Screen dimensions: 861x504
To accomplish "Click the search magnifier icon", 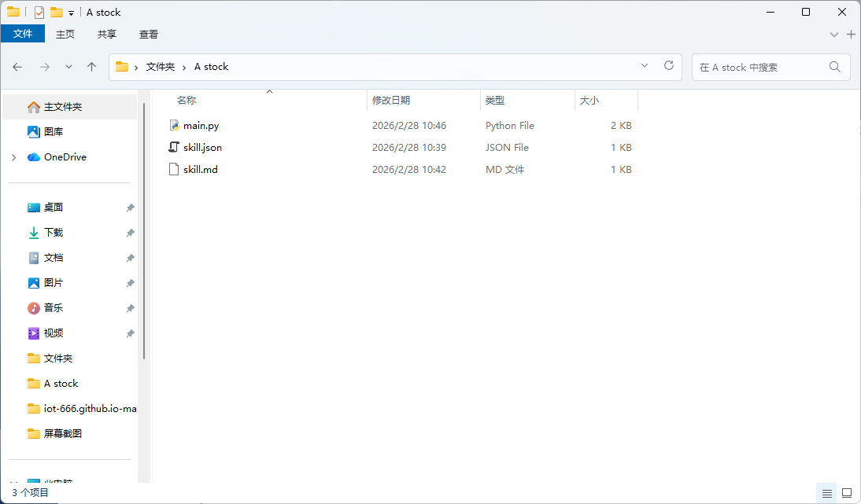I will click(x=835, y=67).
